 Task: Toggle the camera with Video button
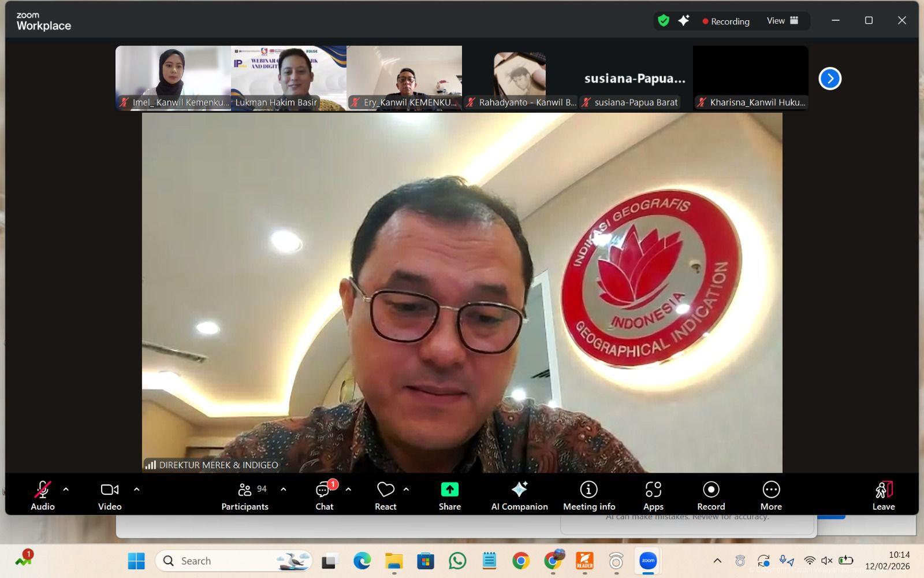(x=109, y=496)
